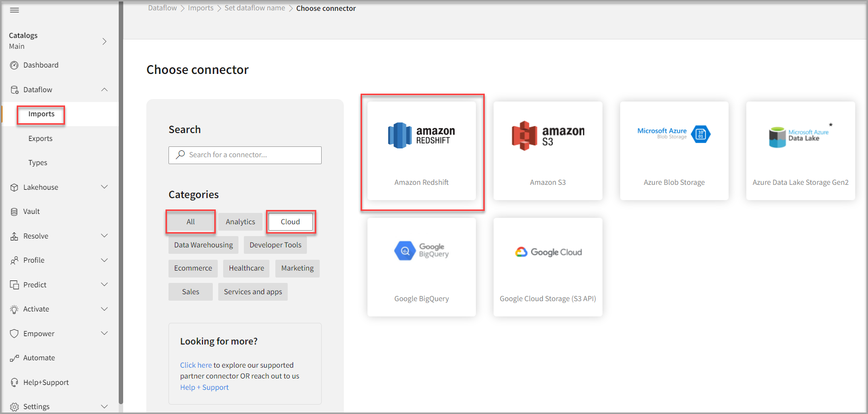Expand the Catalogs Main arrow
Viewport: 868px width, 414px height.
pyautogui.click(x=104, y=41)
